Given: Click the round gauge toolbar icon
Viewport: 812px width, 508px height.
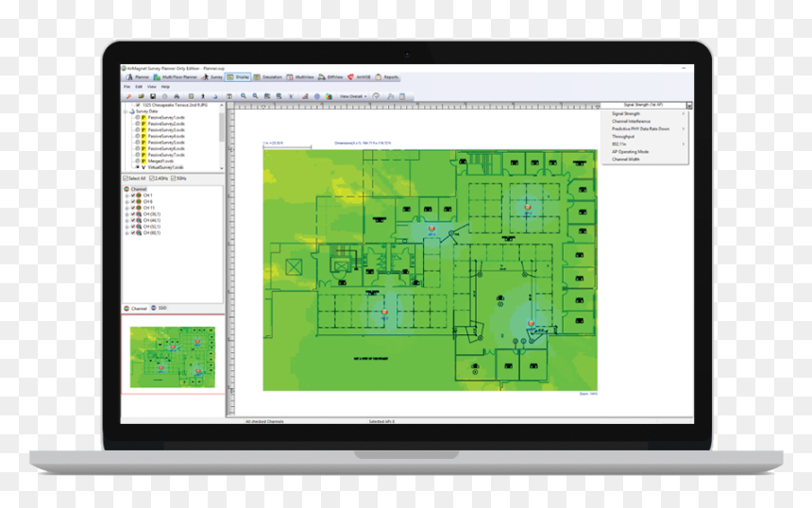Looking at the screenshot, I should coord(377,96).
